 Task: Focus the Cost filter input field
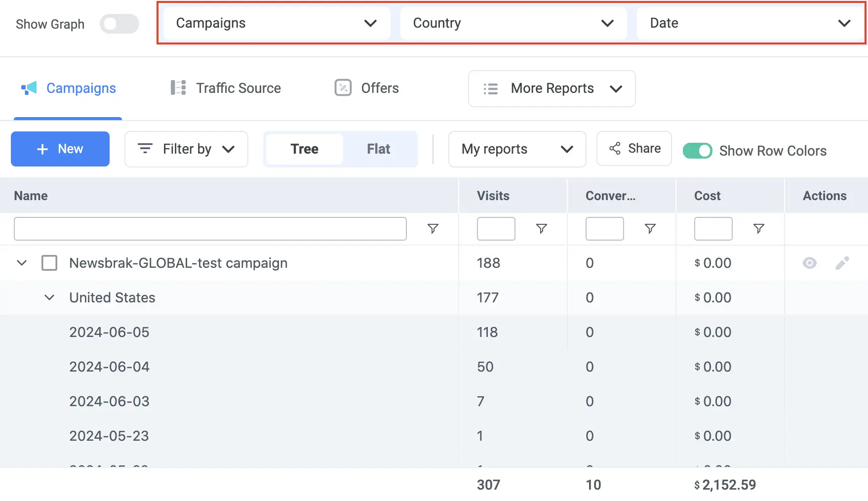(713, 229)
